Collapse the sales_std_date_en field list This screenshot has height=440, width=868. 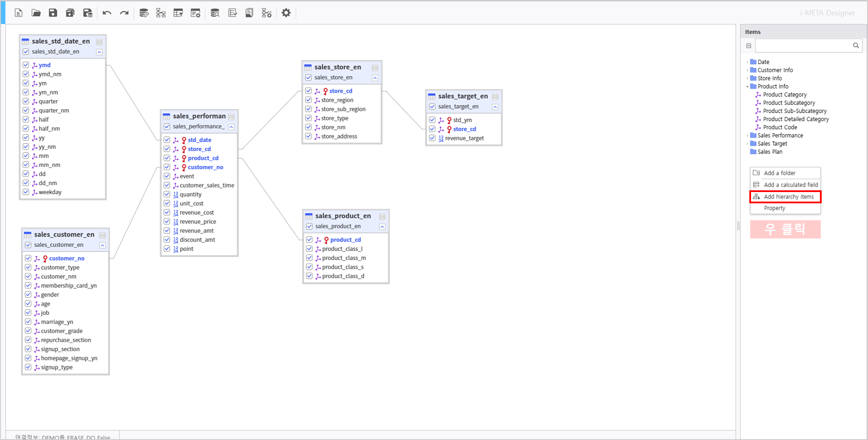coord(99,52)
